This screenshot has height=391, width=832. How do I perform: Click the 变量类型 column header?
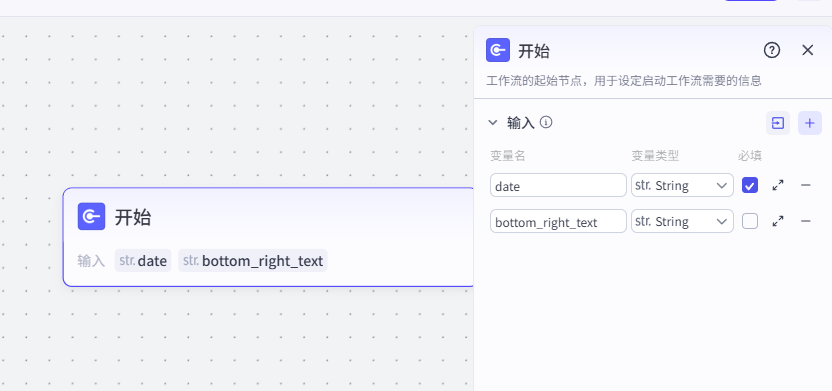tap(655, 155)
